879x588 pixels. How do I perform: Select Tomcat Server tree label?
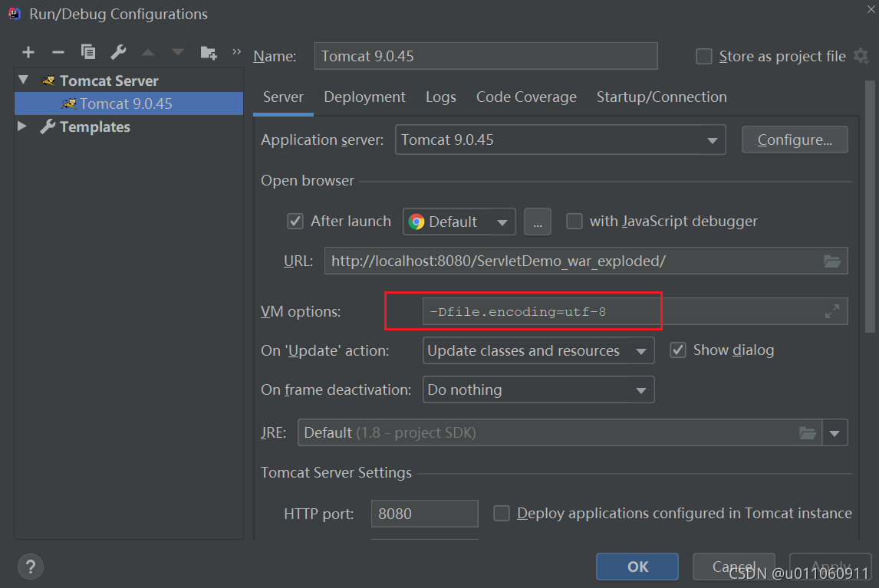point(109,80)
